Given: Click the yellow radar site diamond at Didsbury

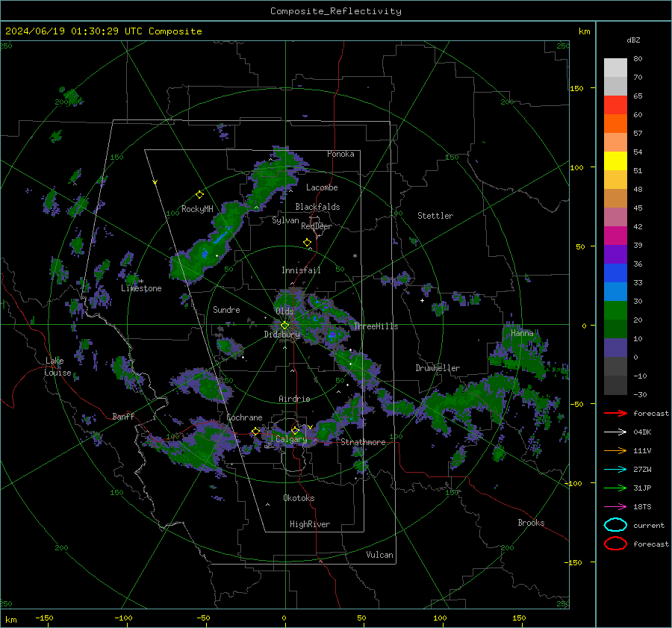Looking at the screenshot, I should [284, 326].
